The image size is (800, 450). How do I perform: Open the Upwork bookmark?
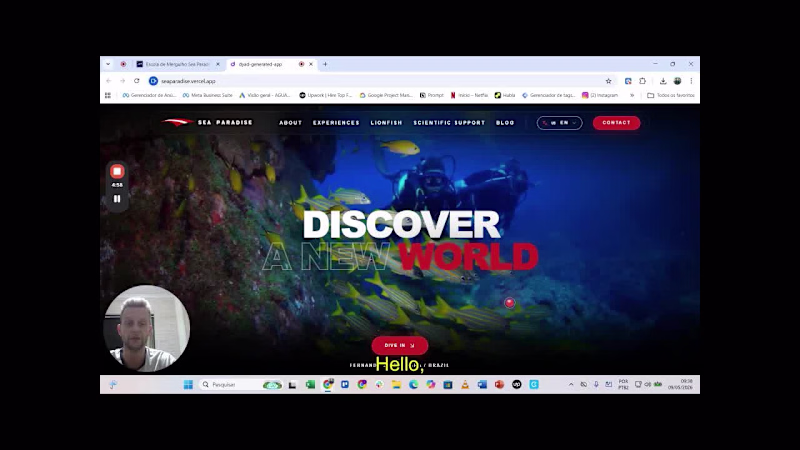pos(326,95)
